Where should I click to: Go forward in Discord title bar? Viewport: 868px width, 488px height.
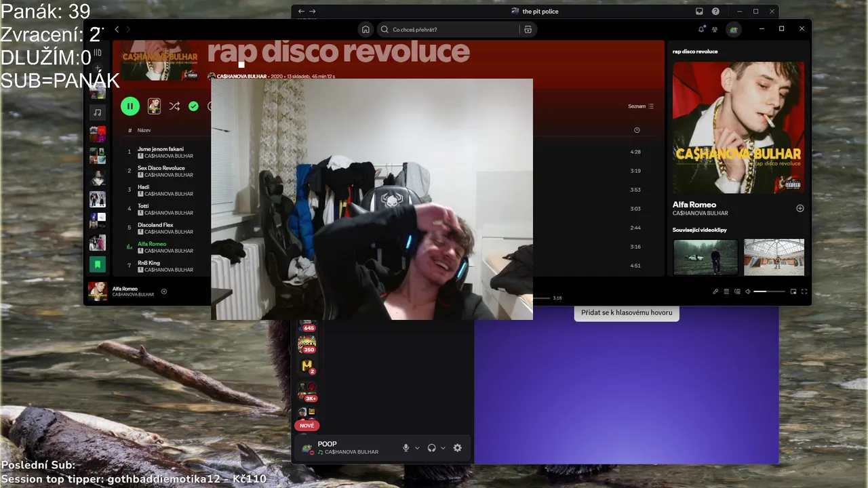point(313,12)
